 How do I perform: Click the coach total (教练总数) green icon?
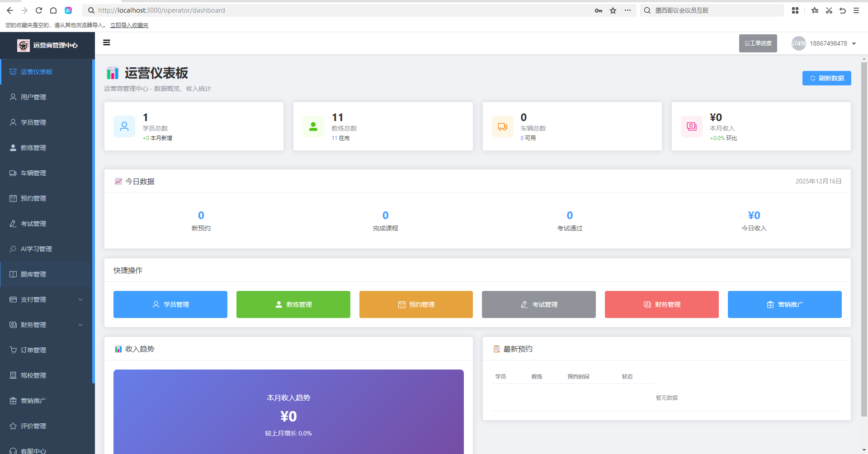coord(313,126)
